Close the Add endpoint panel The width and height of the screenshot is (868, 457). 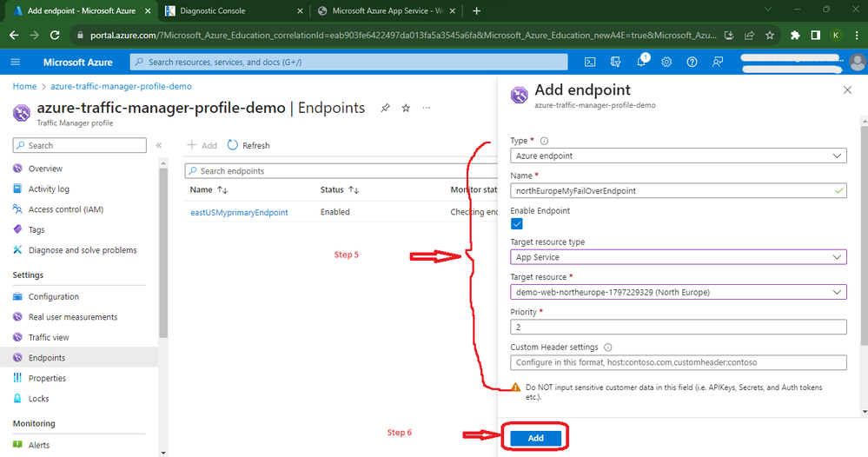847,89
